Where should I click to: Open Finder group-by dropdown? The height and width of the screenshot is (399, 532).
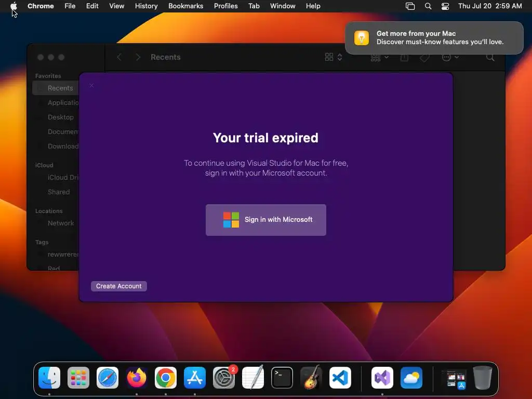pyautogui.click(x=379, y=57)
